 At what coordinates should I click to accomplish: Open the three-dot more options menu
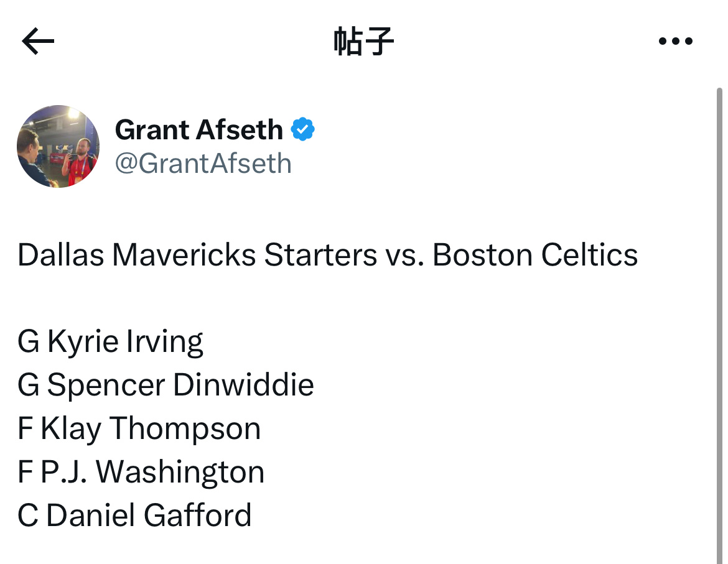[676, 41]
